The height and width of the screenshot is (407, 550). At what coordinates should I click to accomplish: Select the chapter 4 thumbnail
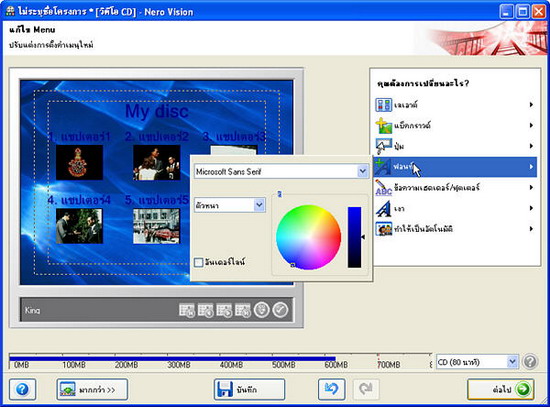click(x=79, y=226)
